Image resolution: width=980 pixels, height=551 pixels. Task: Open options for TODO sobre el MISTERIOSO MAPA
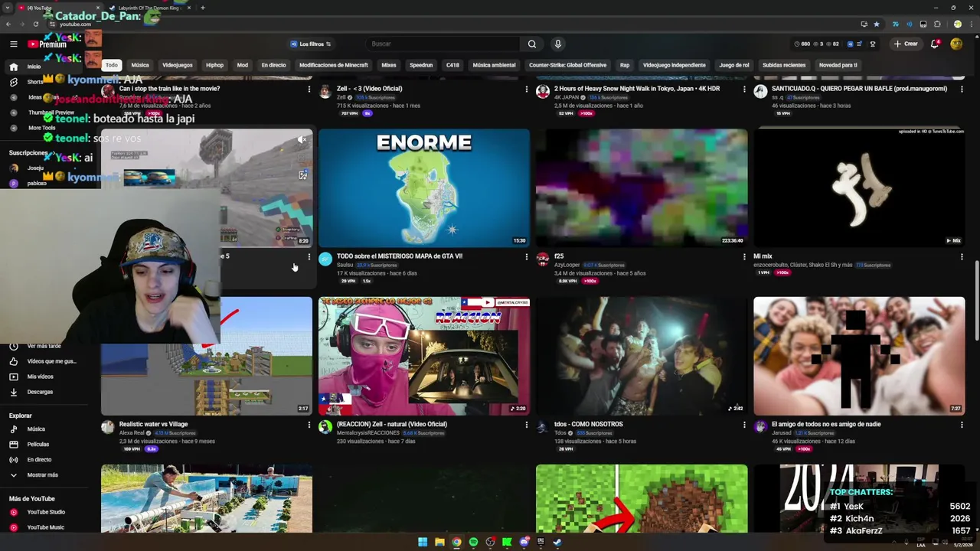[526, 257]
